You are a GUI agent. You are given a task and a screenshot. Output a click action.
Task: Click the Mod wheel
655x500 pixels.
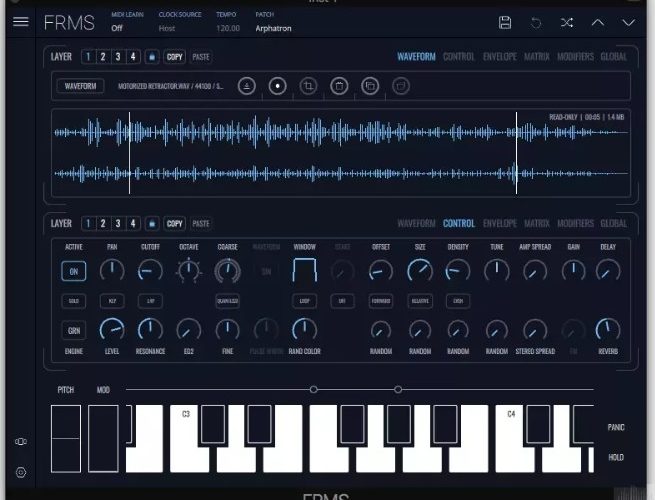coord(103,439)
